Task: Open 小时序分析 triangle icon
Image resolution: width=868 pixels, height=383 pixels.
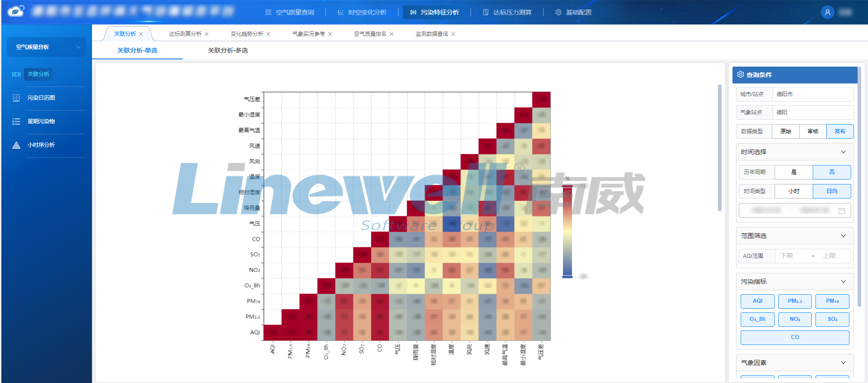Action: [16, 145]
